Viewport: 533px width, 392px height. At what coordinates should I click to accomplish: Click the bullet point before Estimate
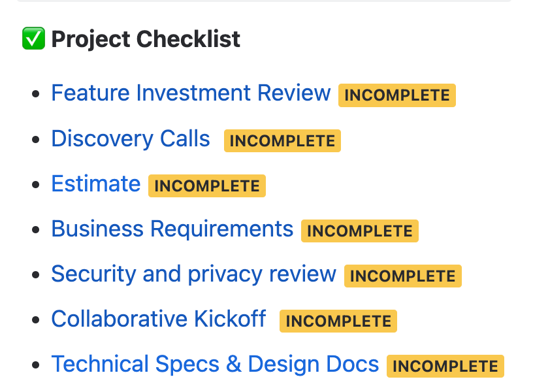(36, 185)
